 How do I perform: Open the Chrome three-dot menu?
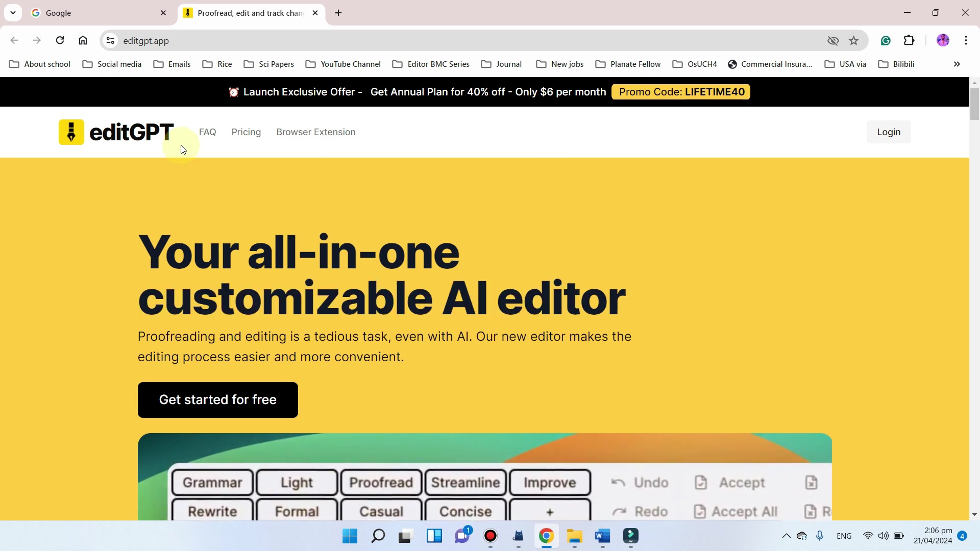[966, 40]
